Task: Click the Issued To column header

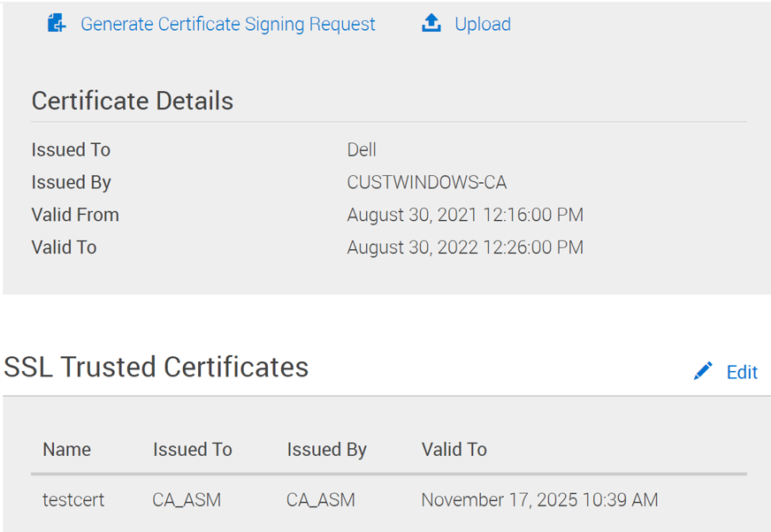Action: 192,450
